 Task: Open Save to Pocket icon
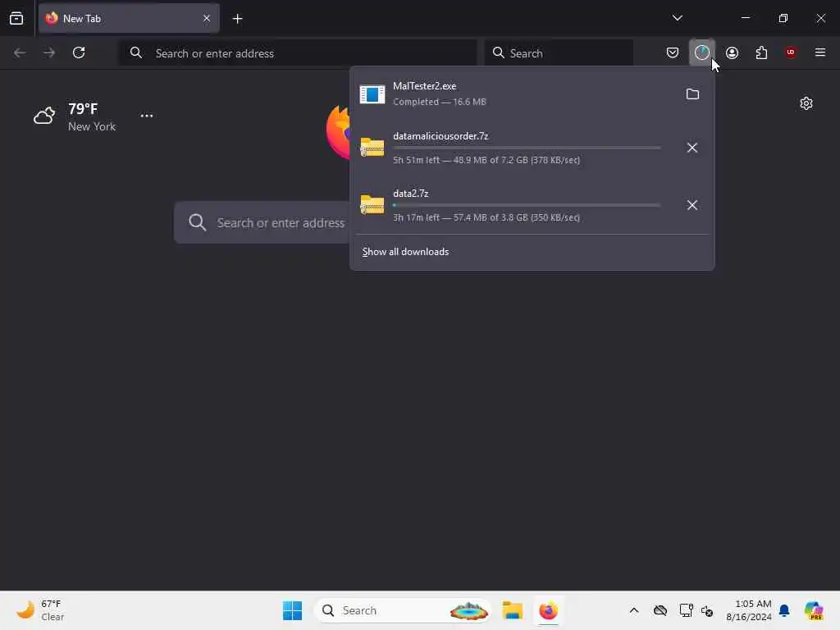(x=673, y=52)
